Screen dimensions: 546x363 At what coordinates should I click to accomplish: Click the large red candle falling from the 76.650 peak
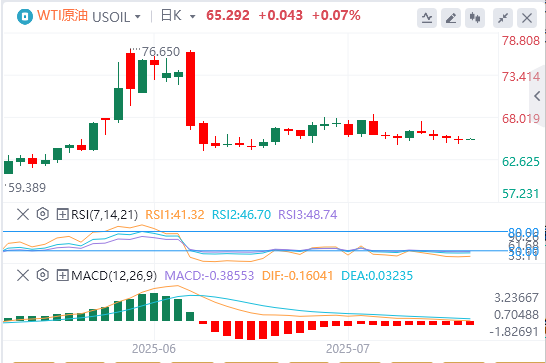[190, 89]
